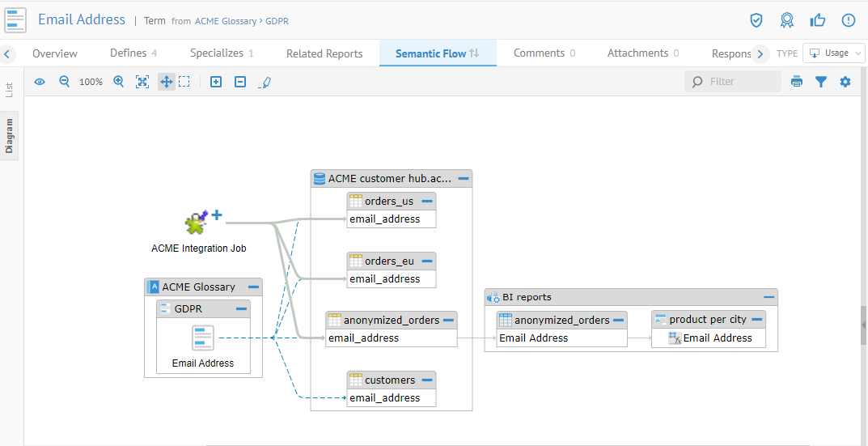
Task: Collapse the ACME Glossary node
Action: point(253,287)
